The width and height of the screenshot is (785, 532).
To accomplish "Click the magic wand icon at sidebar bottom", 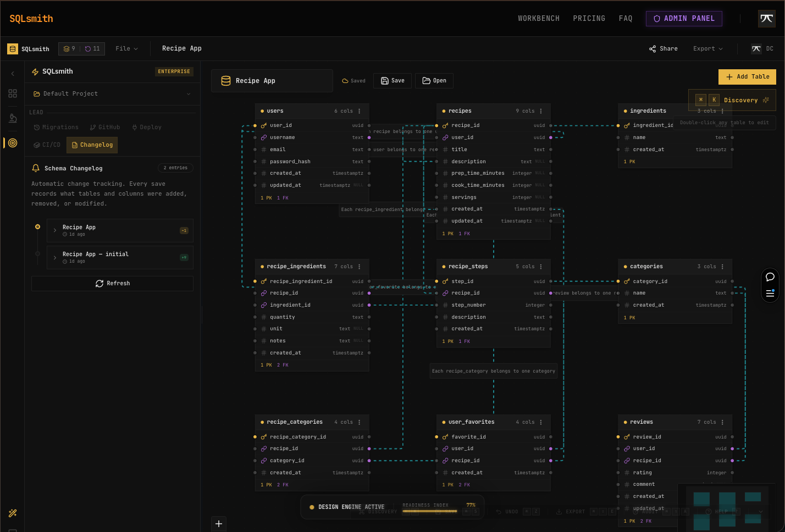I will pos(12,513).
